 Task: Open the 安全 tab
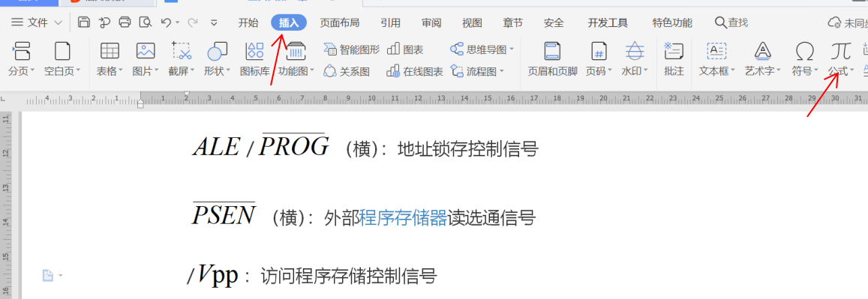pyautogui.click(x=554, y=22)
